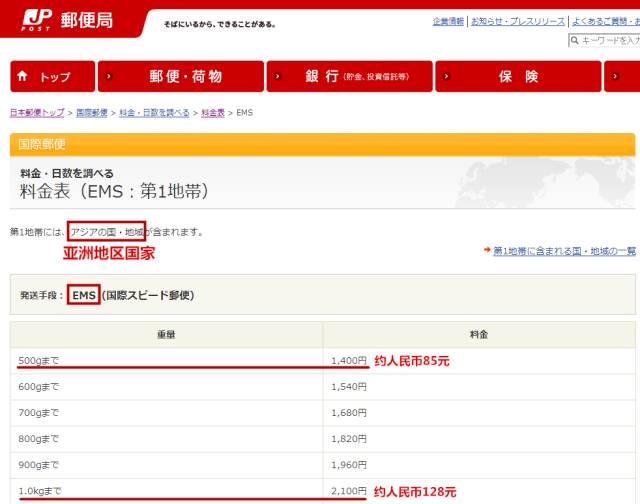Viewport: 640px width, 504px height.
Task: Click the 重量 column header
Action: pos(166,335)
